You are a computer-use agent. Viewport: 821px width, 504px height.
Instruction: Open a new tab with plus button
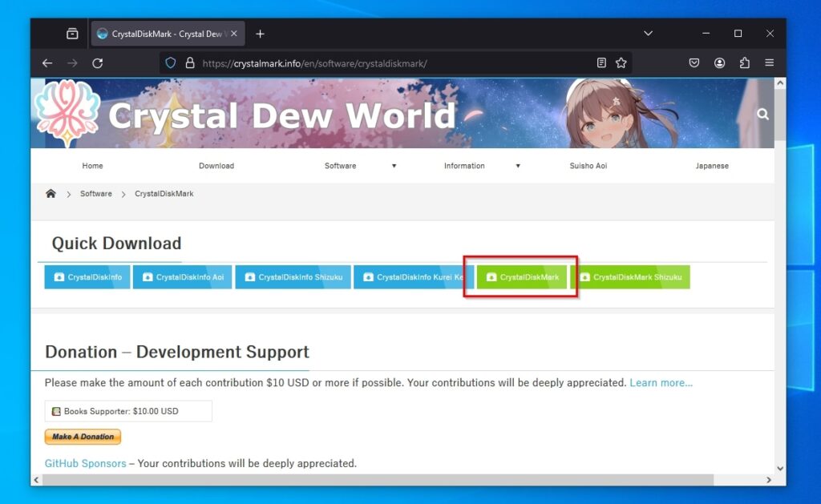pos(260,34)
